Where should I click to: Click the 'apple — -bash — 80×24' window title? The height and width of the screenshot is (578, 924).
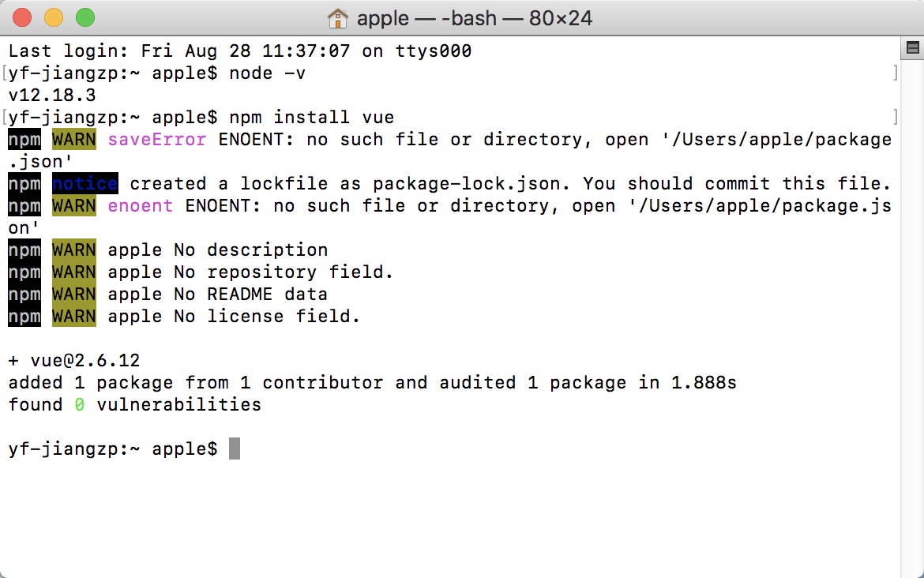(475, 18)
